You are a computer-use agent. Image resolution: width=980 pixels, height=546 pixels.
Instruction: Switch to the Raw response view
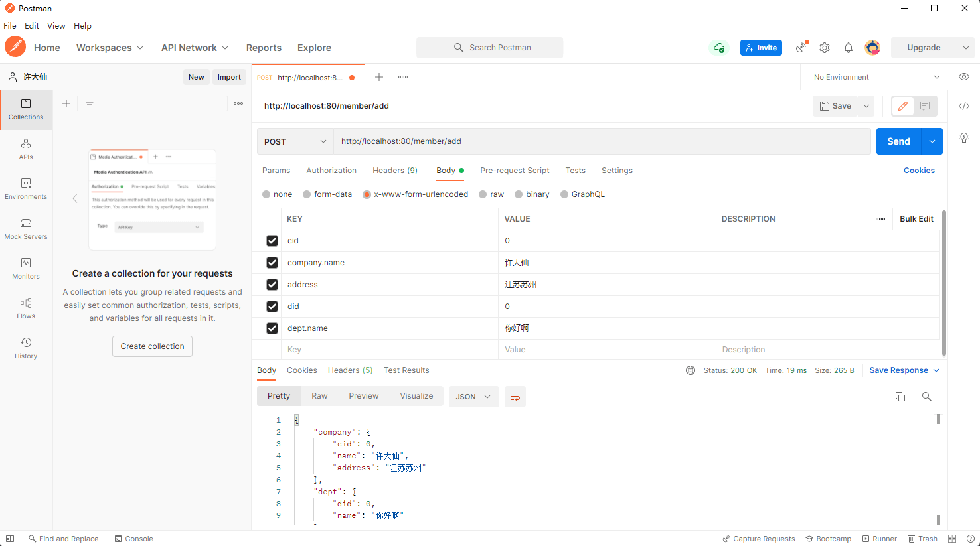click(319, 396)
